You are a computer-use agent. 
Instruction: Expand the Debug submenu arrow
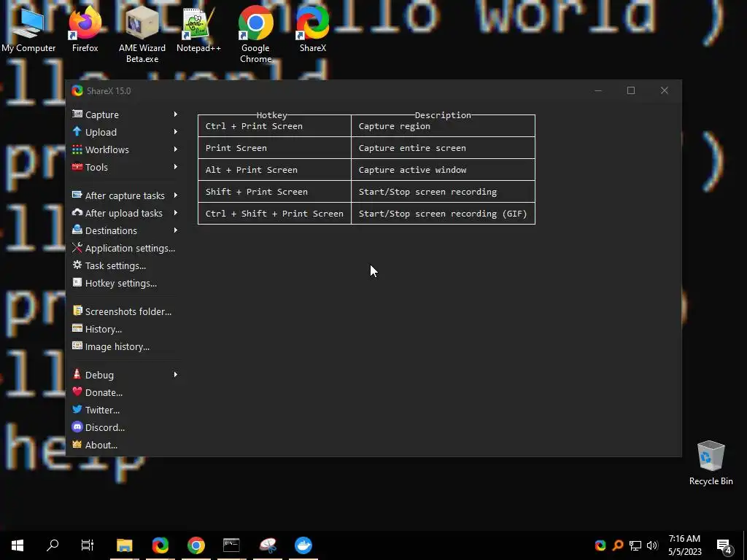coord(176,375)
